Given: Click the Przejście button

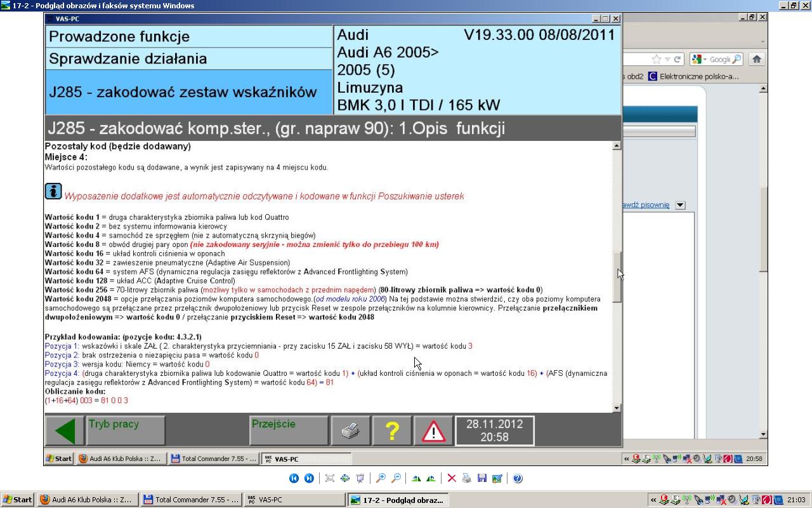Looking at the screenshot, I should (289, 431).
